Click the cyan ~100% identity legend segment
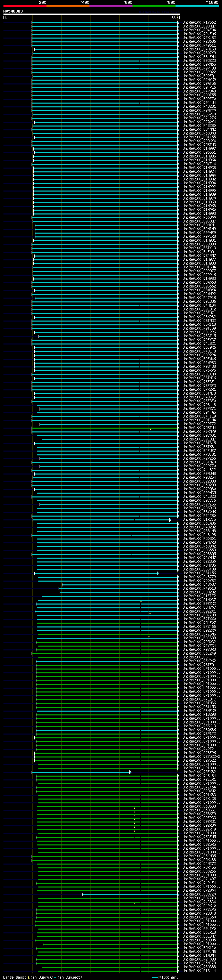 click(197, 6)
